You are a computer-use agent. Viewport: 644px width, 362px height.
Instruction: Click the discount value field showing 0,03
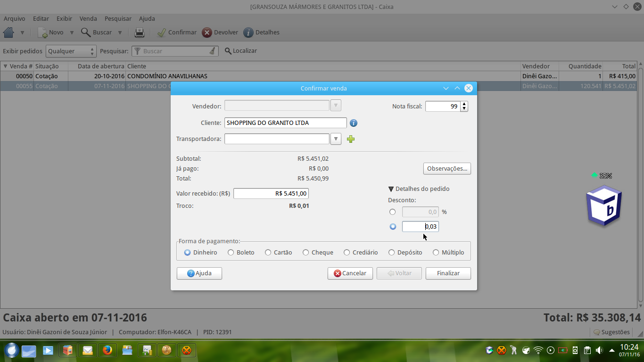pyautogui.click(x=421, y=227)
